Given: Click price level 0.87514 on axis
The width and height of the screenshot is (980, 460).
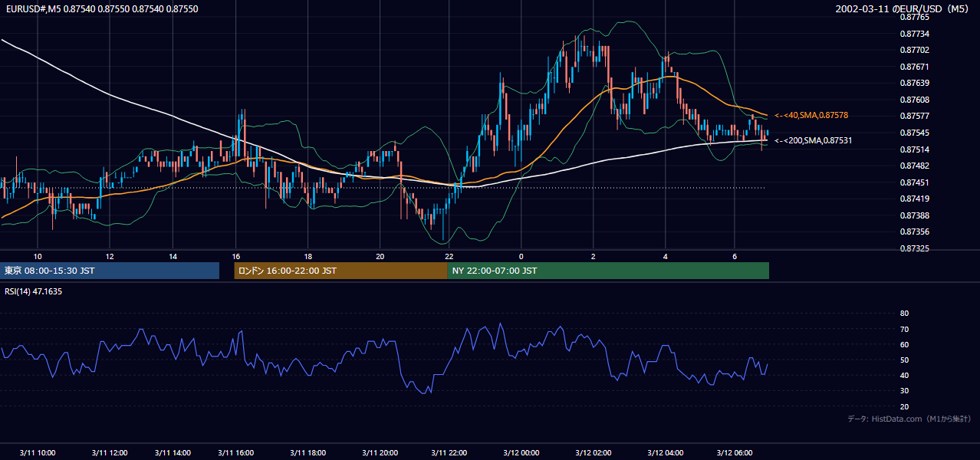Looking at the screenshot, I should coord(914,149).
